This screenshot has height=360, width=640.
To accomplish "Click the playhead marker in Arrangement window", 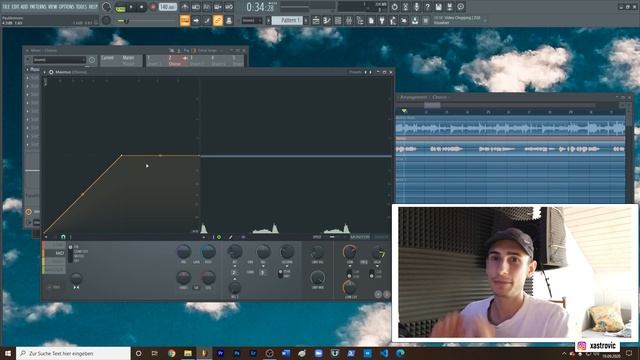I will 404,111.
